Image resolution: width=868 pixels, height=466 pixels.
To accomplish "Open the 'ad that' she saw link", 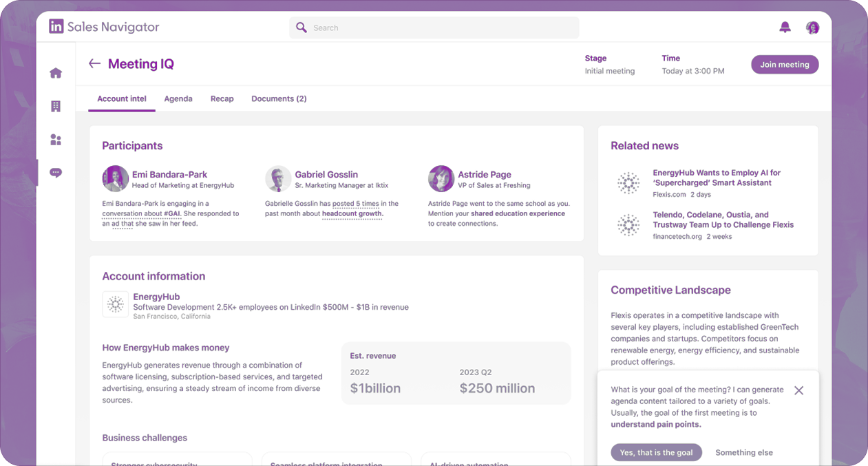I will (x=122, y=224).
